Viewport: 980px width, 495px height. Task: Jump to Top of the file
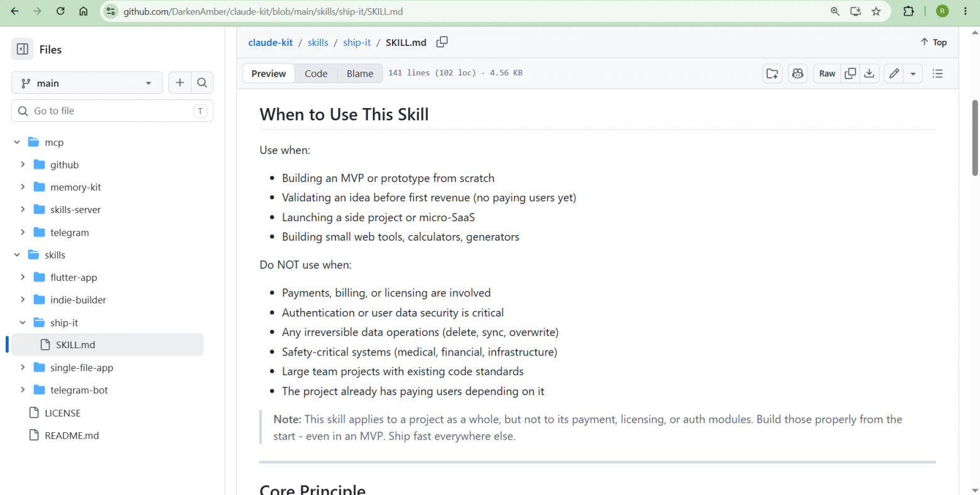934,42
